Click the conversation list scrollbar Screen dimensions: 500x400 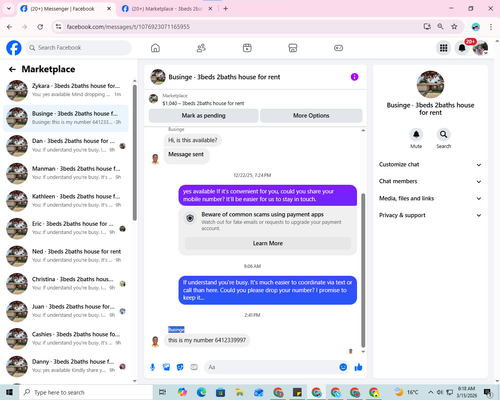(x=135, y=153)
